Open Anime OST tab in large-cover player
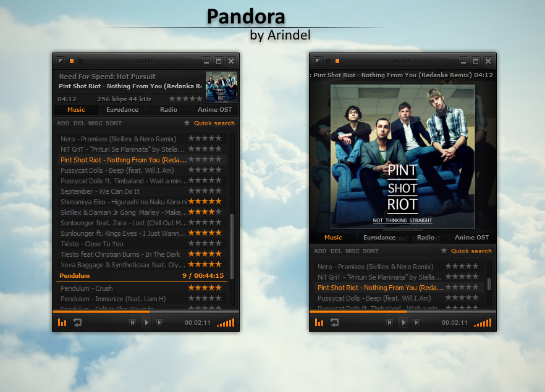 (x=471, y=238)
